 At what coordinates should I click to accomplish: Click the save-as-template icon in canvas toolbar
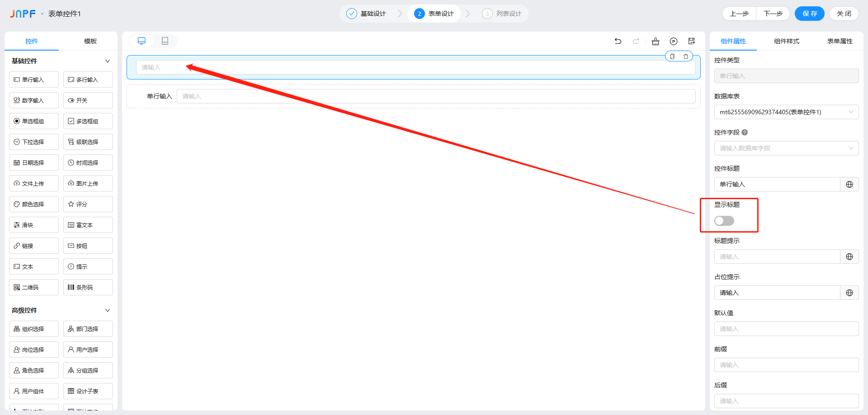tap(692, 41)
